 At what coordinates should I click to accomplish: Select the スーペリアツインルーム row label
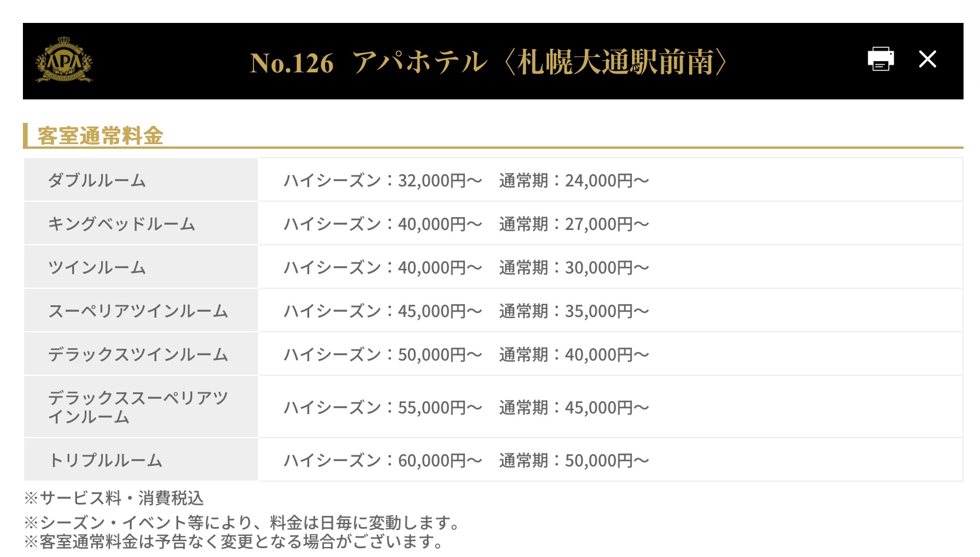(x=138, y=311)
